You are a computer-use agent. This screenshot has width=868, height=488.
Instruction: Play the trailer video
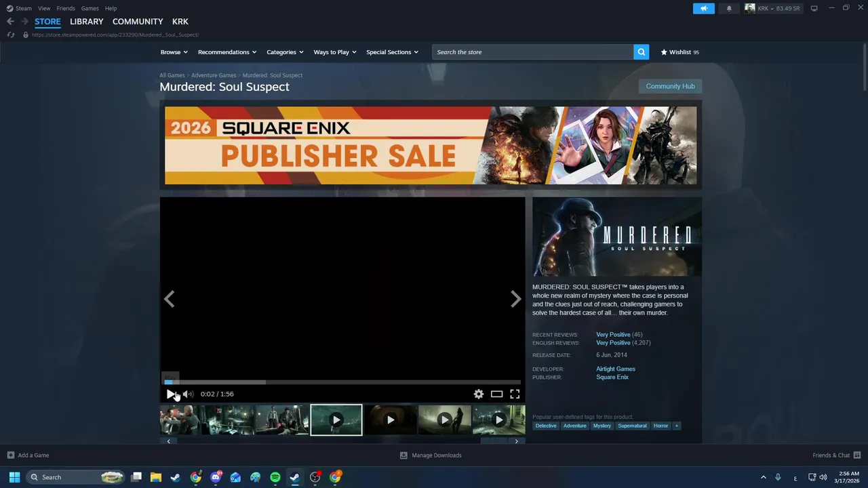tap(170, 394)
